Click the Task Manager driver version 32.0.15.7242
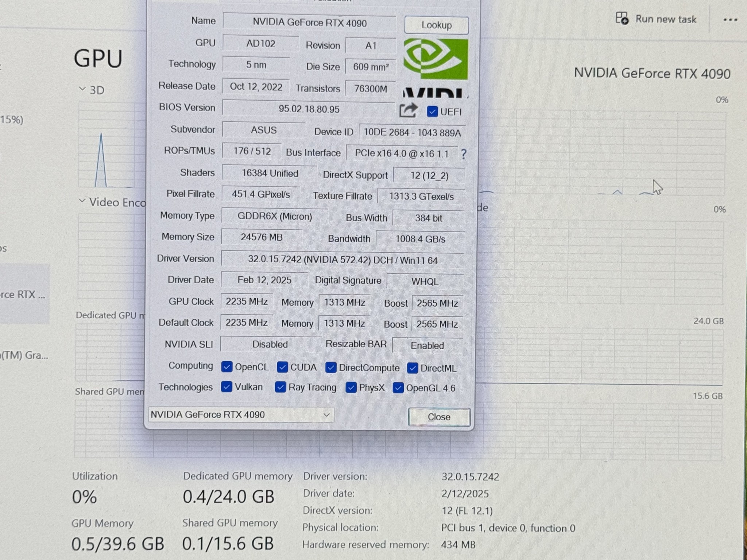Viewport: 747px width, 560px height. (x=470, y=477)
